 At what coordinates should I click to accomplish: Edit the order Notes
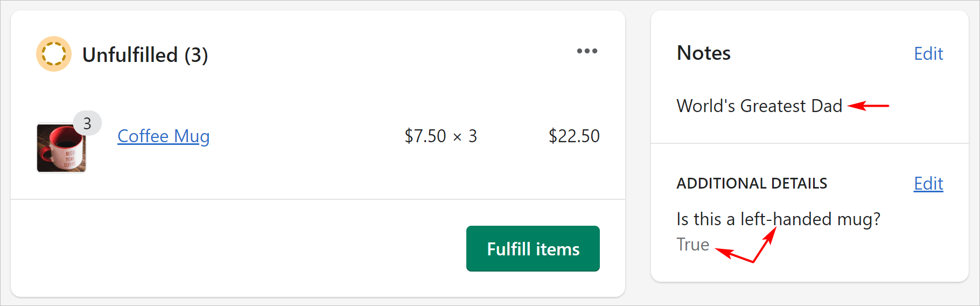coord(928,54)
